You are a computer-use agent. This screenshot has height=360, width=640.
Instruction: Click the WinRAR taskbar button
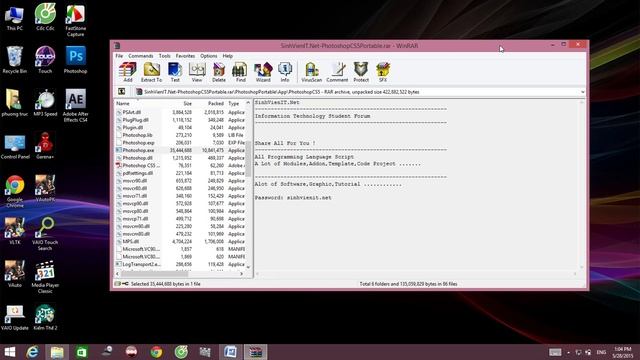pos(256,352)
